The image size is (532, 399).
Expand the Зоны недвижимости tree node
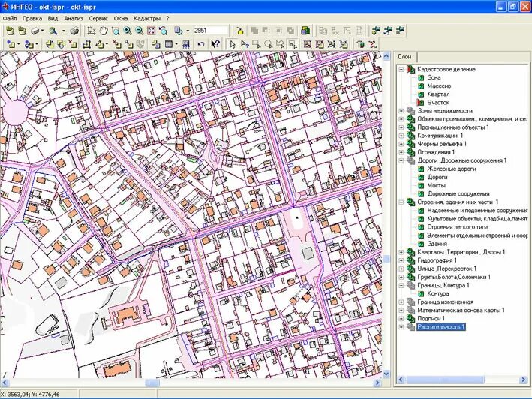pyautogui.click(x=401, y=111)
